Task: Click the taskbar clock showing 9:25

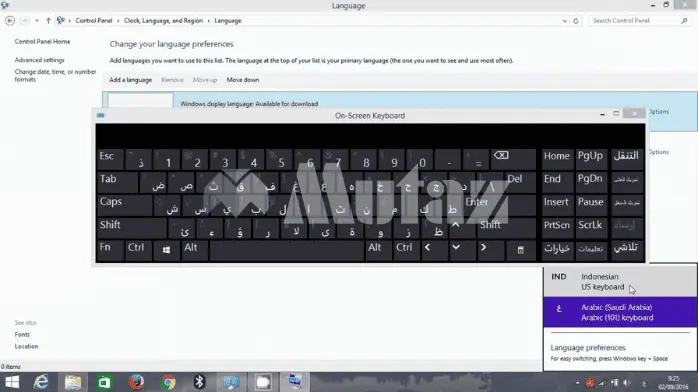Action: 674,383
